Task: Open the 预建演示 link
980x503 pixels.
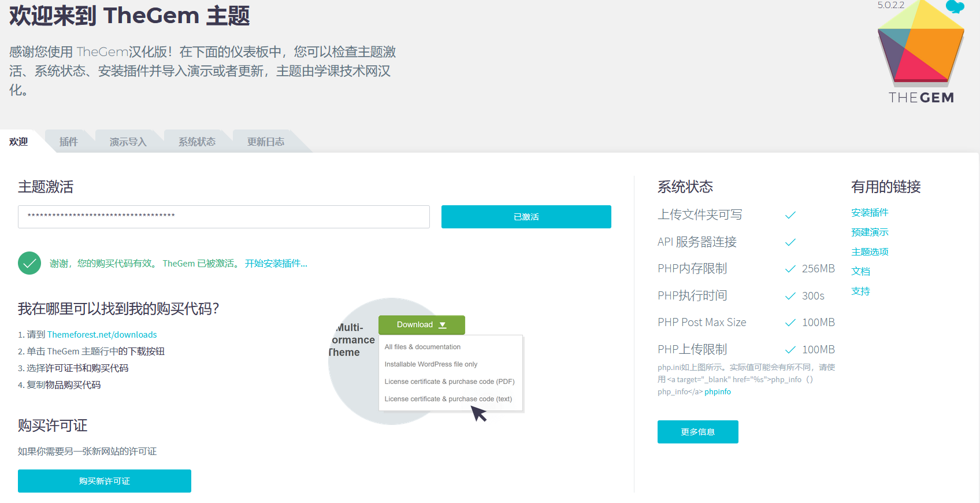Action: coord(870,232)
